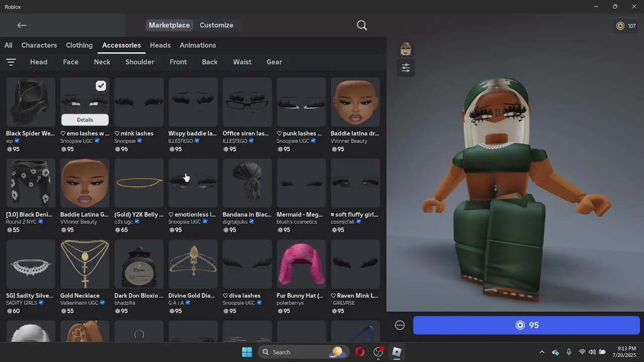The image size is (644, 362).
Task: Select the Raven Mink Lashes thumbnail
Action: click(x=355, y=264)
